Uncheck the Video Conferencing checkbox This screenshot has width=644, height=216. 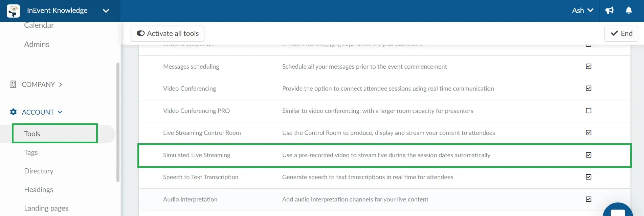pos(589,88)
